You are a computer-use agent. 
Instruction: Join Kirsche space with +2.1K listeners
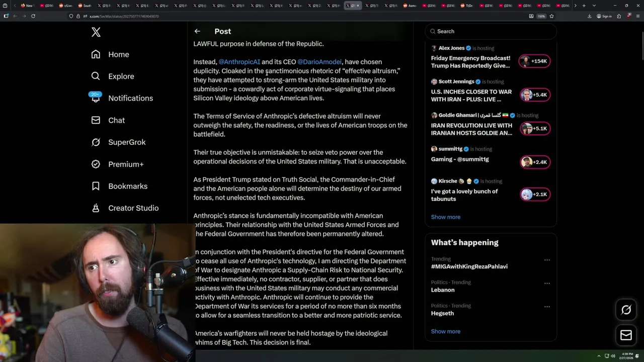point(535,195)
